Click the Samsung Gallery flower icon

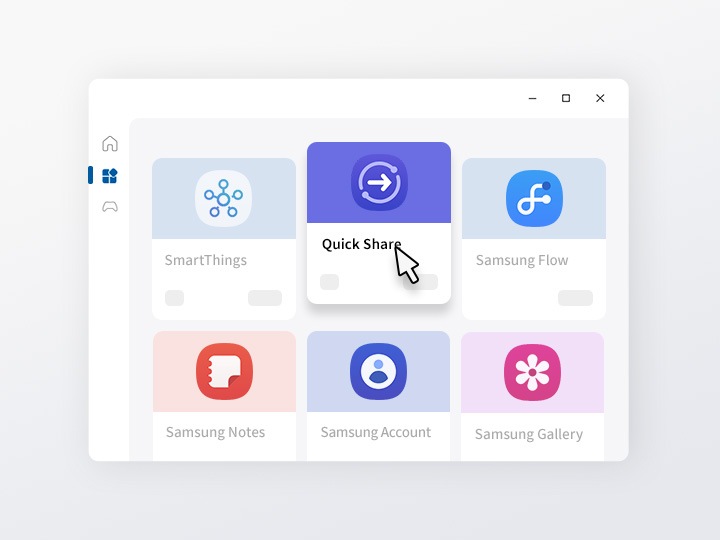click(532, 372)
